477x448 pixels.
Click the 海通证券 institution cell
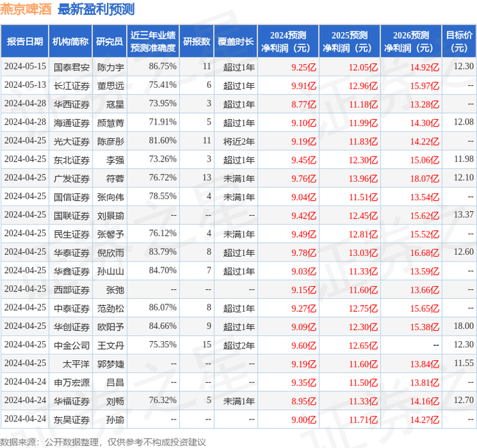pyautogui.click(x=72, y=123)
